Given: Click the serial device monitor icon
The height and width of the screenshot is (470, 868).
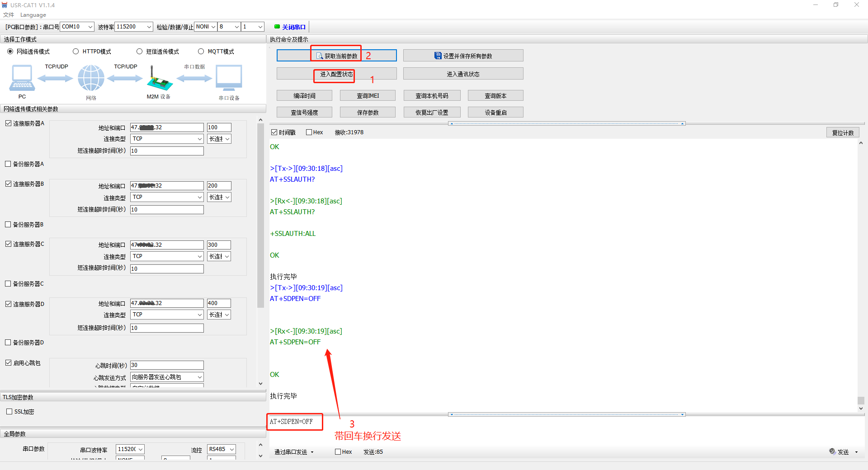Looking at the screenshot, I should pyautogui.click(x=229, y=78).
